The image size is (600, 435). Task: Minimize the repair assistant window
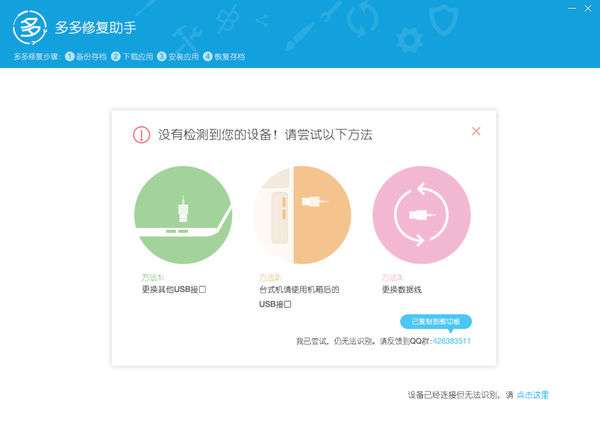click(572, 8)
